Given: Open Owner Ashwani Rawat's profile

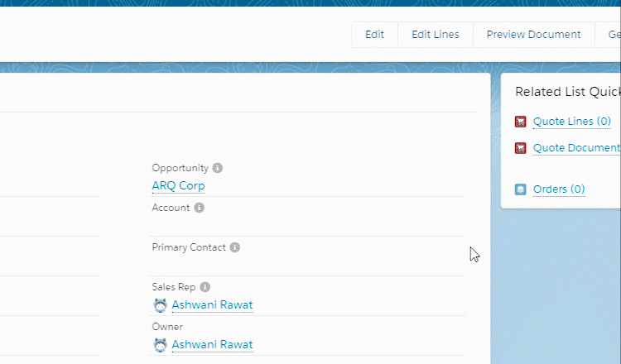Looking at the screenshot, I should (x=212, y=345).
